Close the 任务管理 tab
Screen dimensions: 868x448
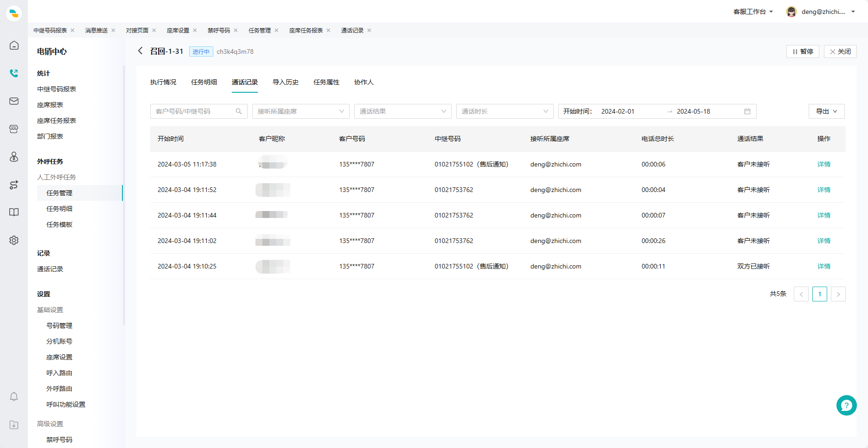click(x=276, y=31)
